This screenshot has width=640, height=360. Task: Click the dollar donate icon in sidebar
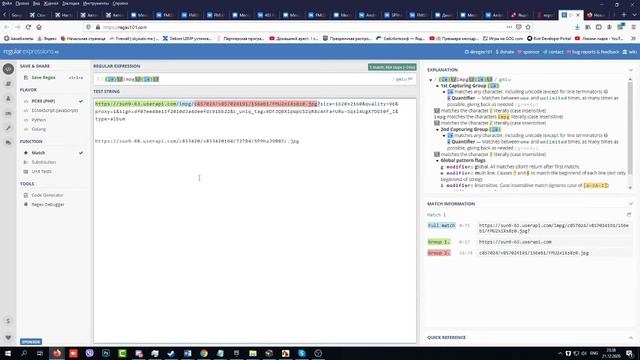(x=8, y=321)
